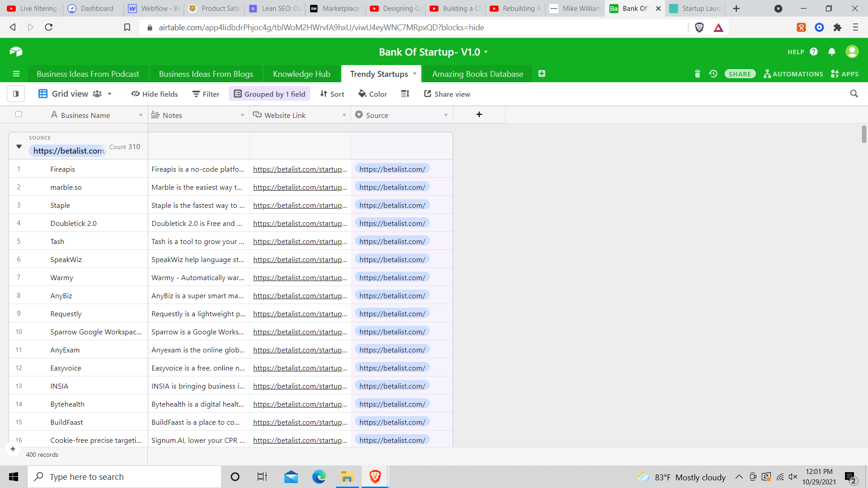Image resolution: width=868 pixels, height=488 pixels.
Task: Open the trash bin icon
Action: coord(697,74)
